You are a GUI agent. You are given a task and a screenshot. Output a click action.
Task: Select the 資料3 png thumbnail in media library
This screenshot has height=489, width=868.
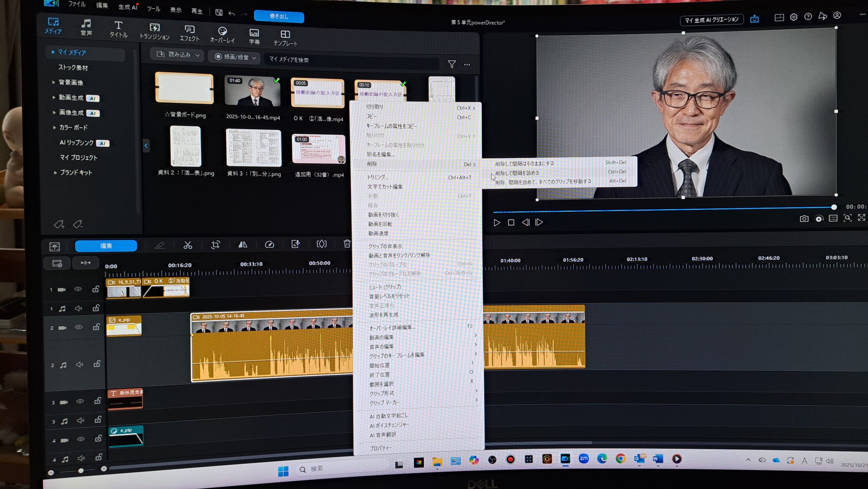click(x=254, y=148)
